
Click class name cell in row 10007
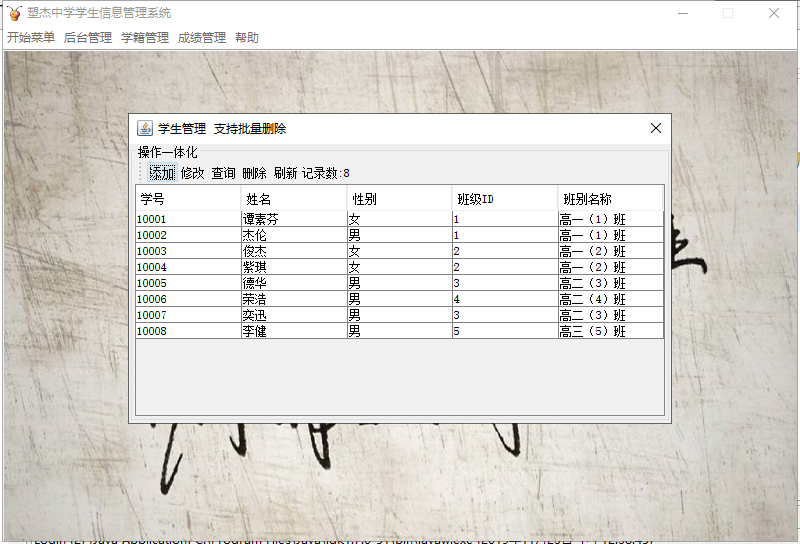coord(611,315)
